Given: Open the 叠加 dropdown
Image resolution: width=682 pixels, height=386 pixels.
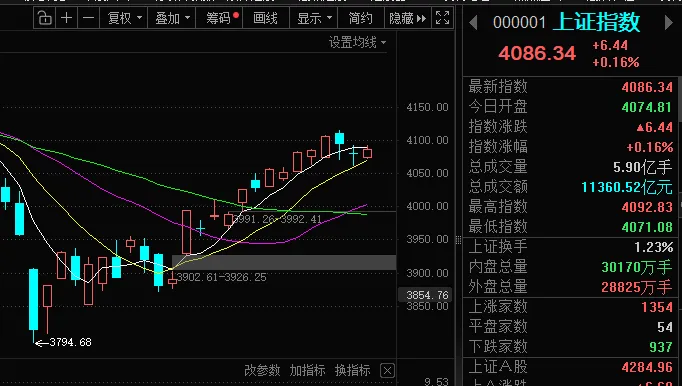Looking at the screenshot, I should [x=172, y=18].
